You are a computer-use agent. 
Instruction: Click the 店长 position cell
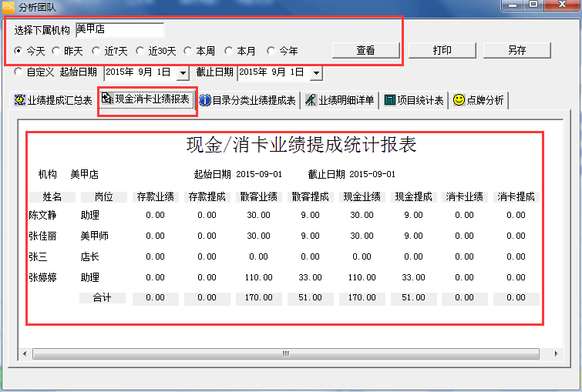[89, 256]
